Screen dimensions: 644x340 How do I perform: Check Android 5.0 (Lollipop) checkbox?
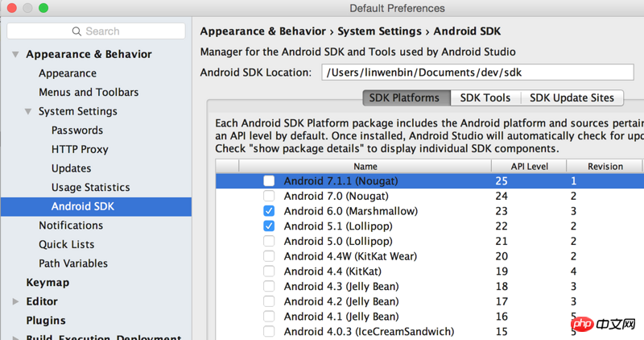pos(269,242)
